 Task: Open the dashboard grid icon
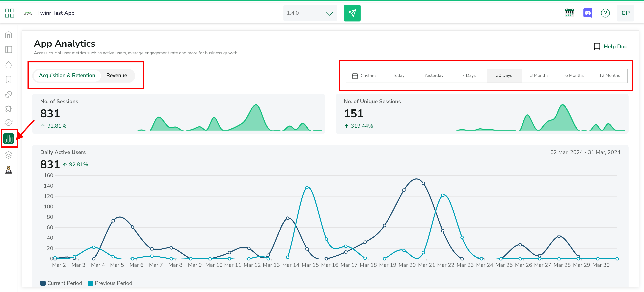click(10, 13)
